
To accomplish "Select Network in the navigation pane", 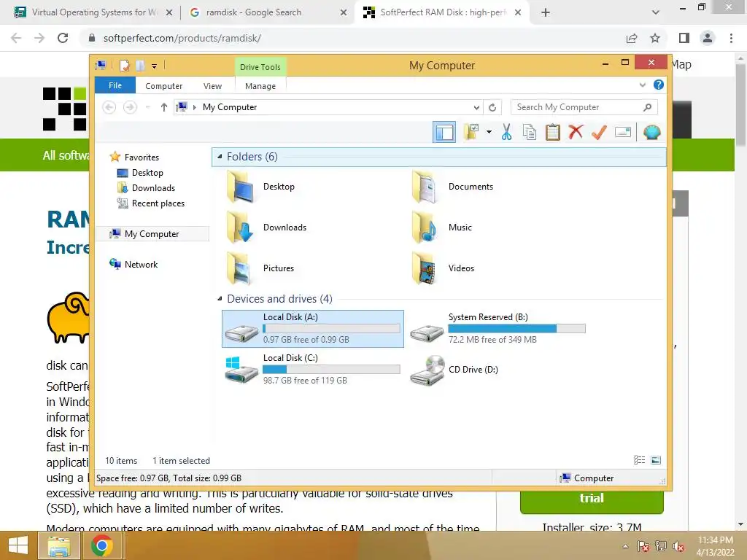I will coord(141,264).
